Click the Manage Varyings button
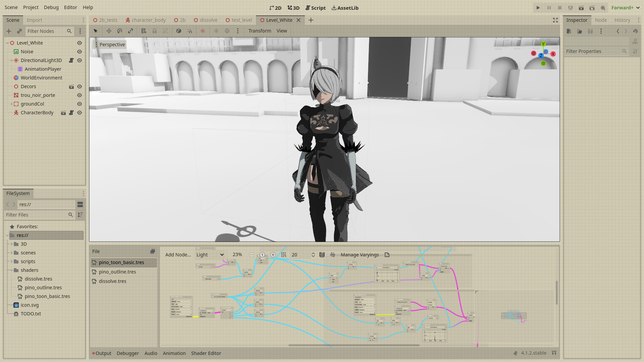The height and width of the screenshot is (362, 644). [360, 255]
